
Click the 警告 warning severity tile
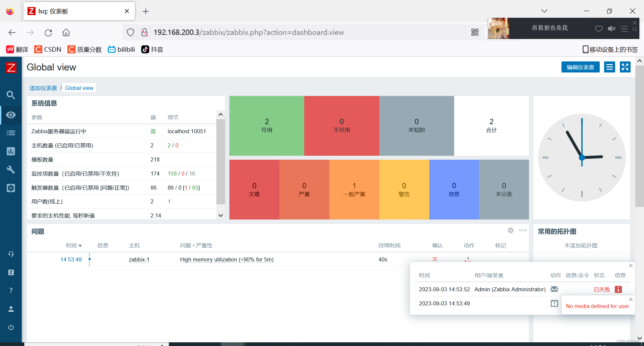pyautogui.click(x=404, y=190)
